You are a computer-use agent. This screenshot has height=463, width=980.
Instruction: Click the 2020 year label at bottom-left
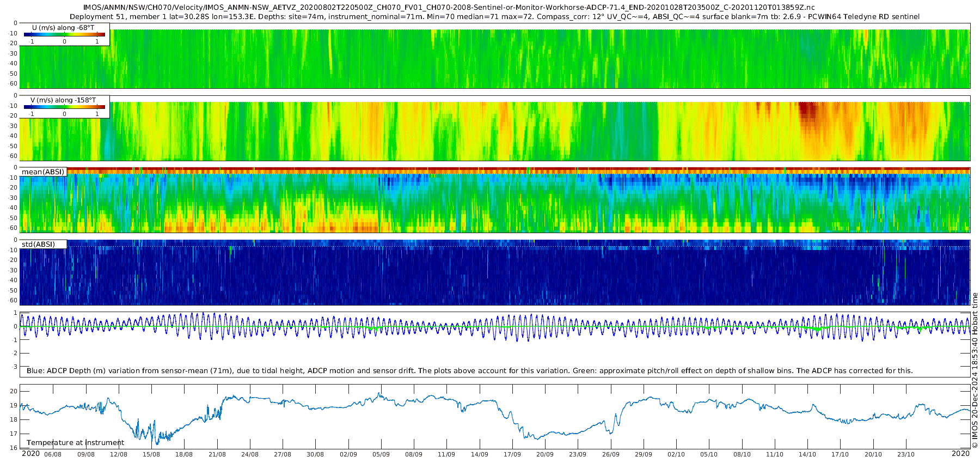(x=30, y=454)
